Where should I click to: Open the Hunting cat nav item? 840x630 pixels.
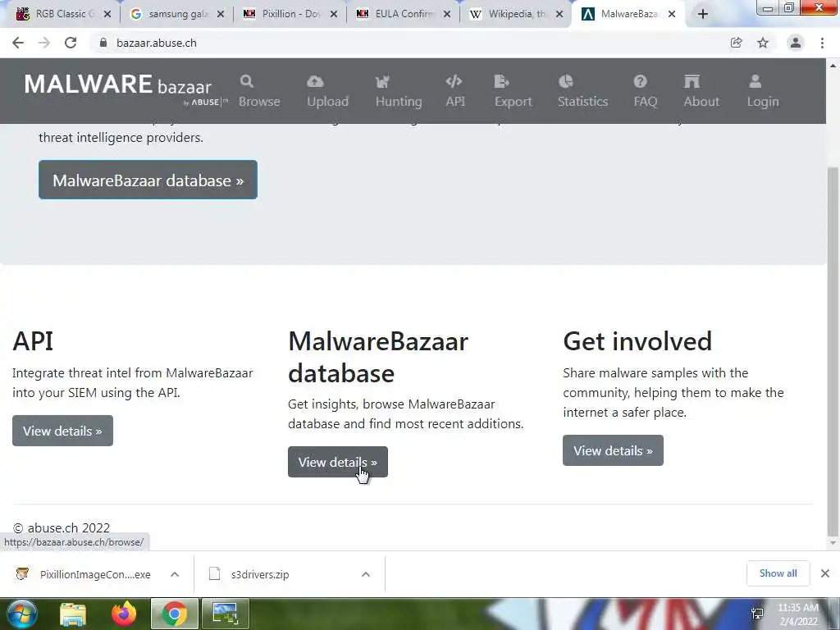coord(399,91)
